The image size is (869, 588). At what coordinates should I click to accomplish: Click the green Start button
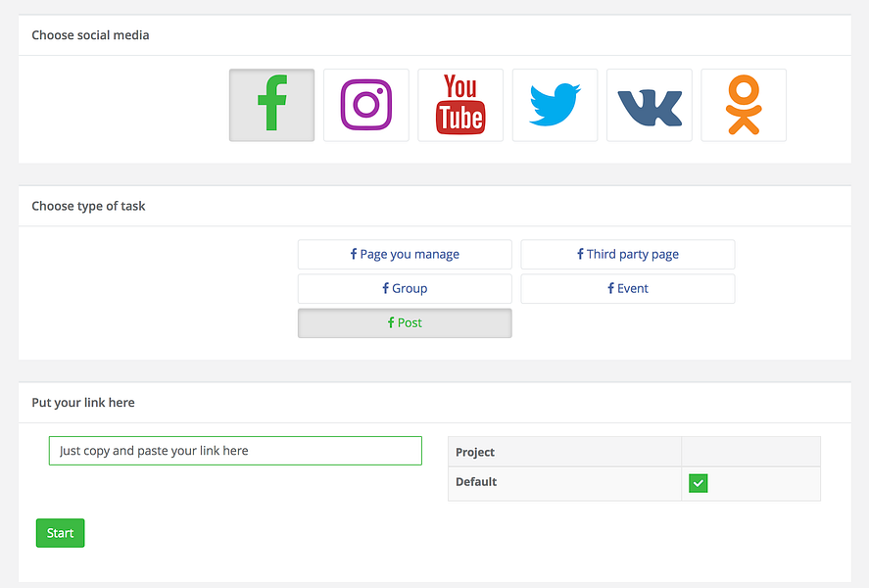[61, 533]
